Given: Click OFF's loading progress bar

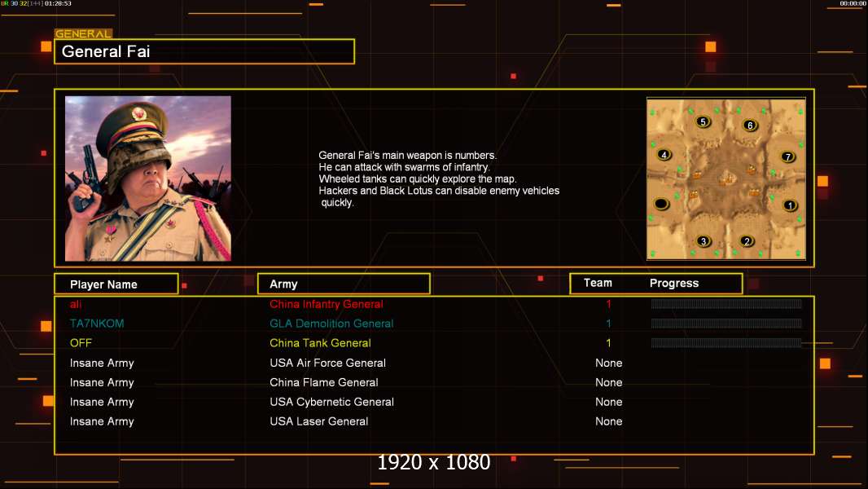Looking at the screenshot, I should tap(726, 343).
